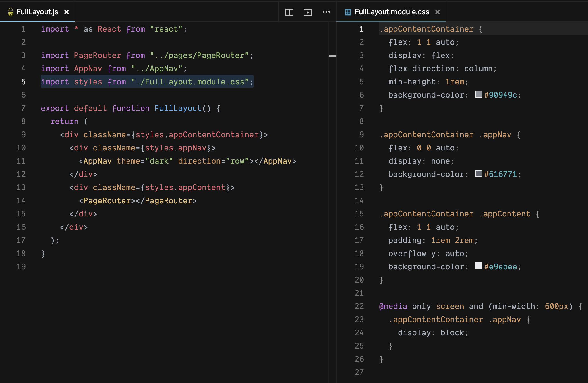This screenshot has height=383, width=588.
Task: Click the #e9ebee color swatch
Action: click(479, 266)
